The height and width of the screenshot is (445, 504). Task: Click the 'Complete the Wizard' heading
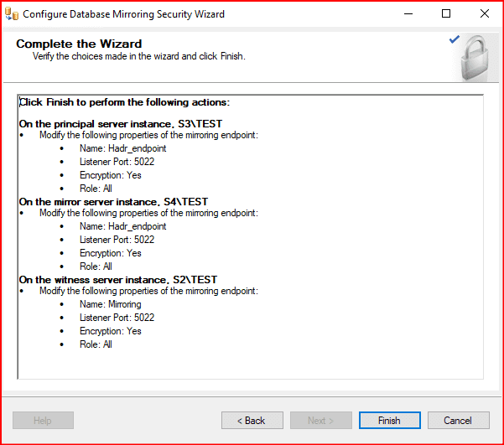click(79, 44)
